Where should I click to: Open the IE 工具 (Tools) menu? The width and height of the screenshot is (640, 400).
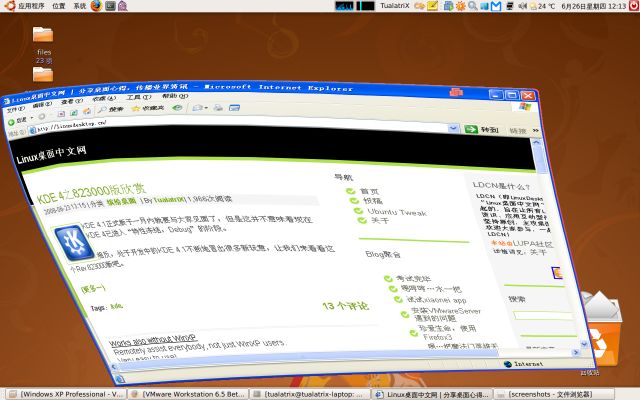point(139,97)
